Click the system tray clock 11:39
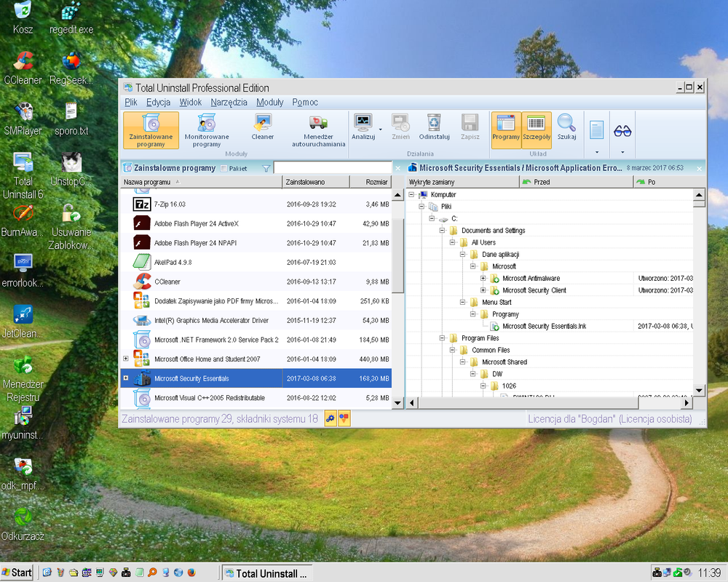The height and width of the screenshot is (582, 728). pos(709,573)
